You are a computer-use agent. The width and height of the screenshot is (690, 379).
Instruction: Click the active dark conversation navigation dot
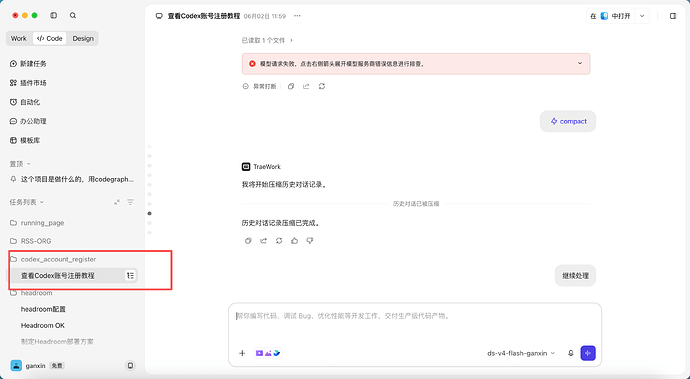coord(150,213)
